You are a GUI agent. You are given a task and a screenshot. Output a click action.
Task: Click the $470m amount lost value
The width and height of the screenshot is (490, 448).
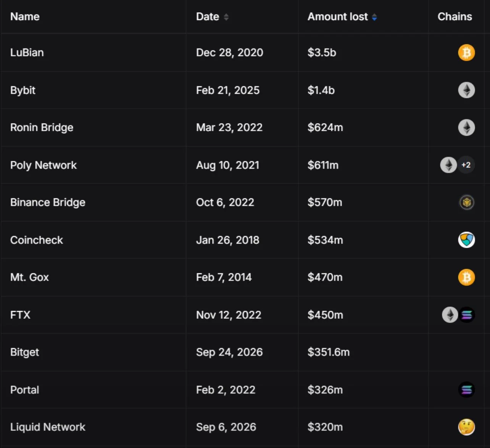pos(325,277)
